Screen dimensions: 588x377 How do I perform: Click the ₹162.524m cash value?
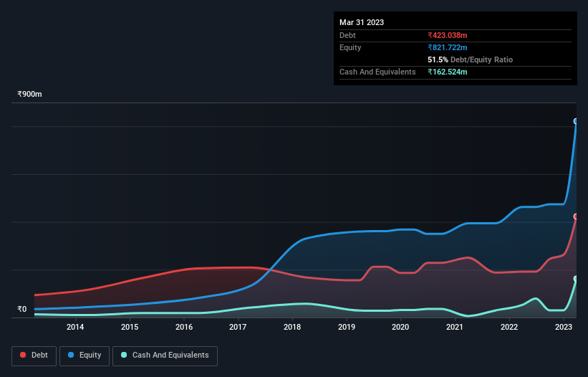[x=448, y=72]
